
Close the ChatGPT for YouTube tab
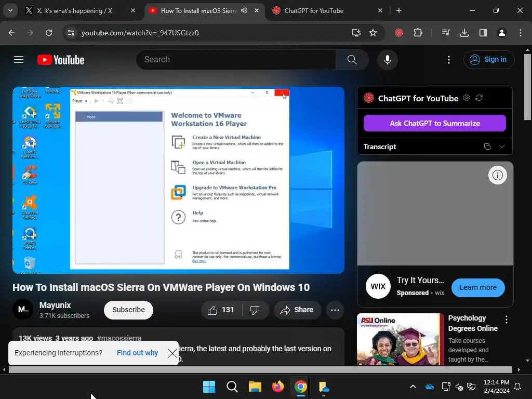[x=380, y=10]
